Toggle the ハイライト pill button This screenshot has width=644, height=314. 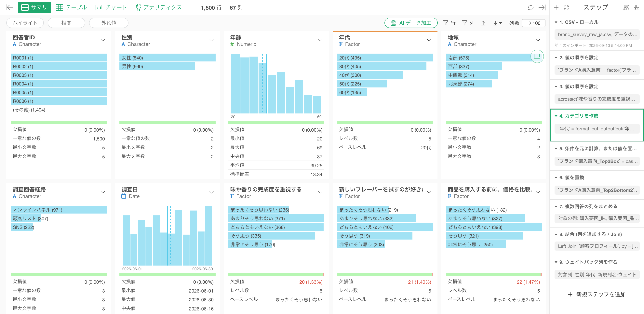25,23
